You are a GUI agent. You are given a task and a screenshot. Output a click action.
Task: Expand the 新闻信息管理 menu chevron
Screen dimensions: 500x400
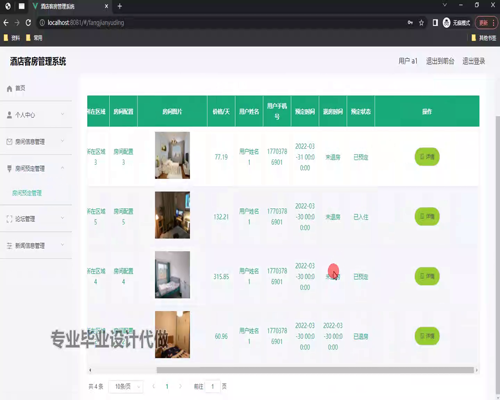(x=62, y=245)
